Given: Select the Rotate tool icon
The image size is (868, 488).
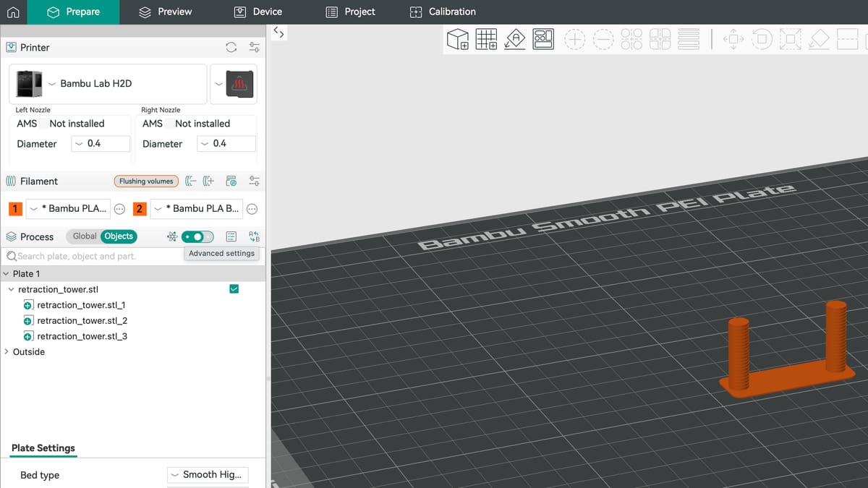Looking at the screenshot, I should (x=762, y=39).
